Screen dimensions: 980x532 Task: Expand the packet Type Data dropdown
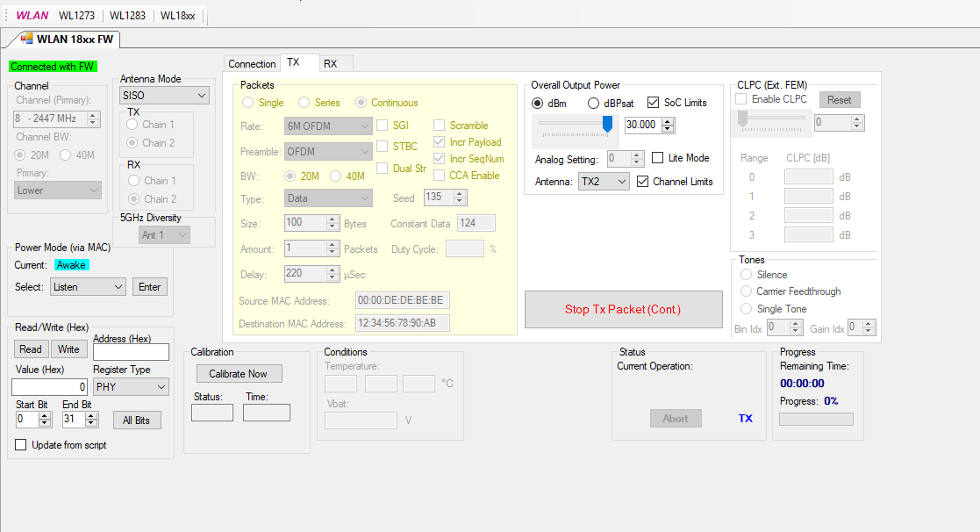click(x=328, y=198)
